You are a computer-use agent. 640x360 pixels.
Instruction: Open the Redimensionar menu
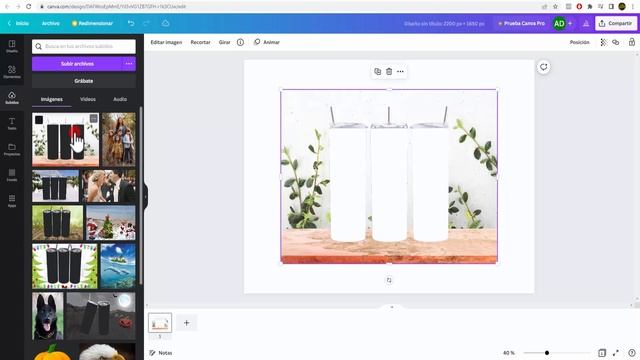92,23
